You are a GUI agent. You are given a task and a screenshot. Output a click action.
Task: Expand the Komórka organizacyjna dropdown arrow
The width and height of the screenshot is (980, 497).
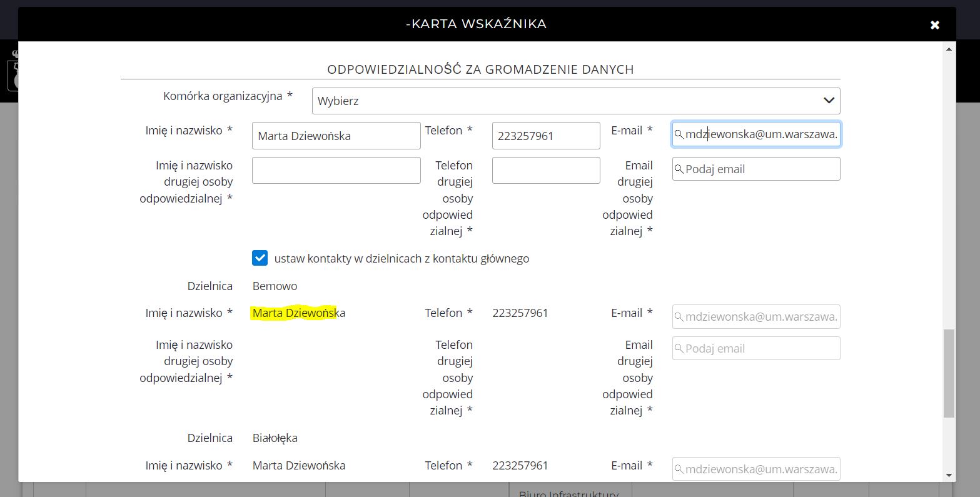tap(829, 101)
